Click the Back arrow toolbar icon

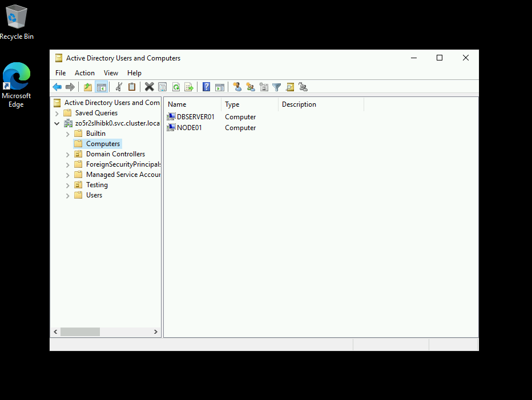coord(57,87)
